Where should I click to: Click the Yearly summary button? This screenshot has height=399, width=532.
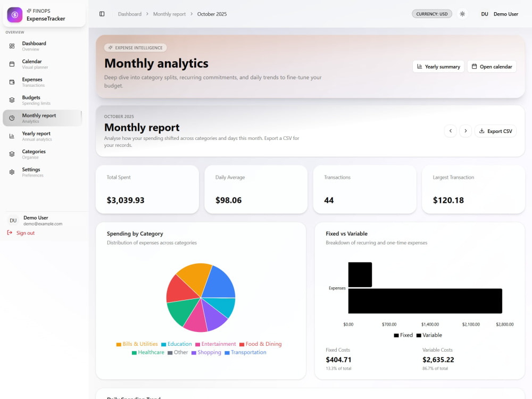[x=438, y=66]
